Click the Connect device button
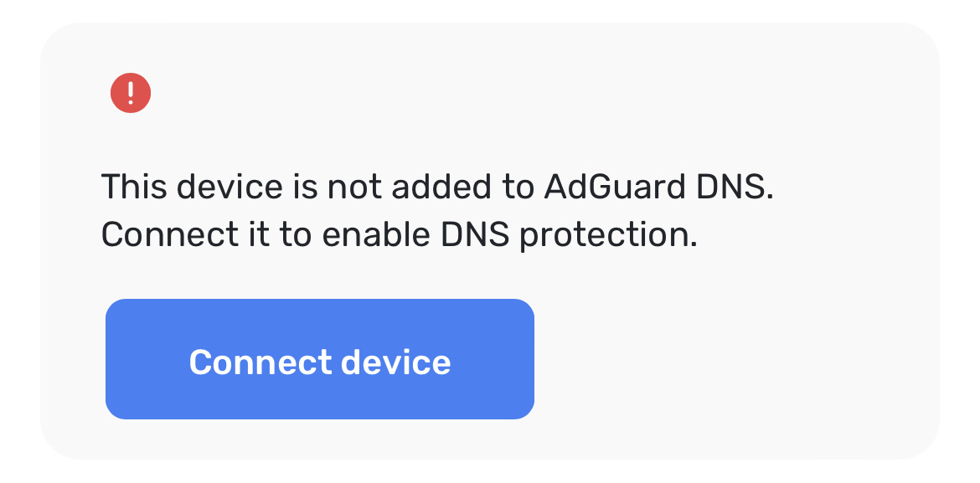 point(319,358)
